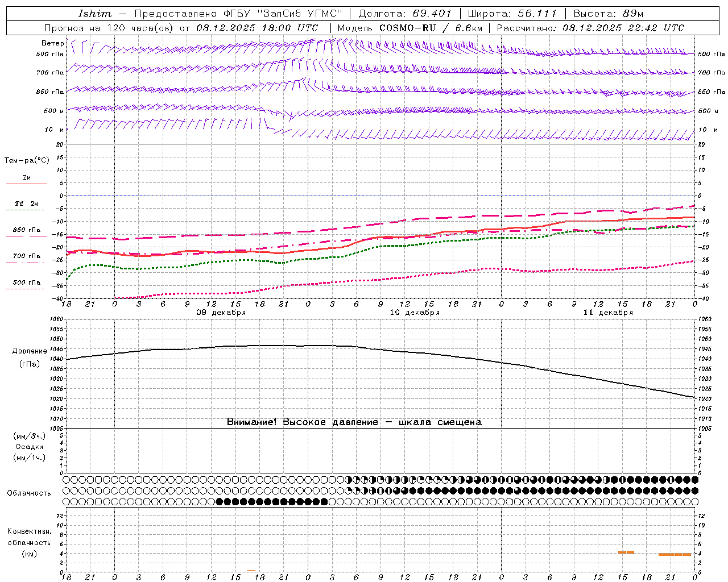This screenshot has width=728, height=582.
Task: Click the temperature legend "700 гПа" dash-dot entry
Action: (26, 256)
